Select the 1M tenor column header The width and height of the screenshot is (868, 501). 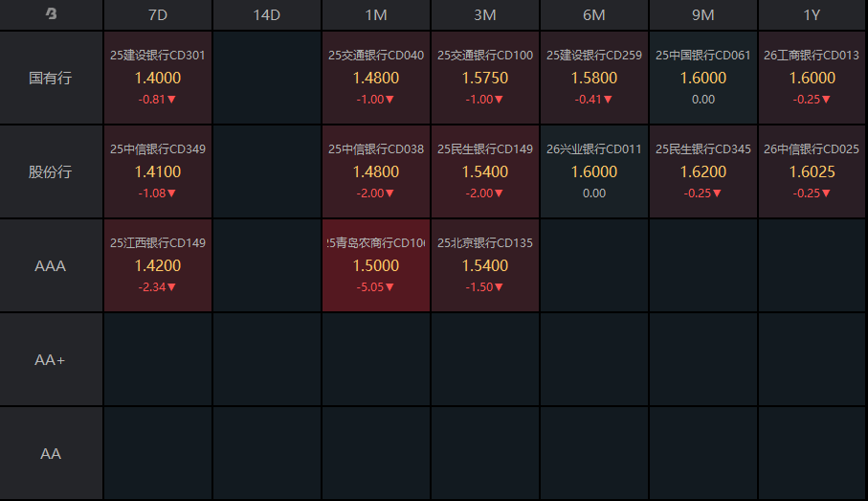(x=376, y=14)
